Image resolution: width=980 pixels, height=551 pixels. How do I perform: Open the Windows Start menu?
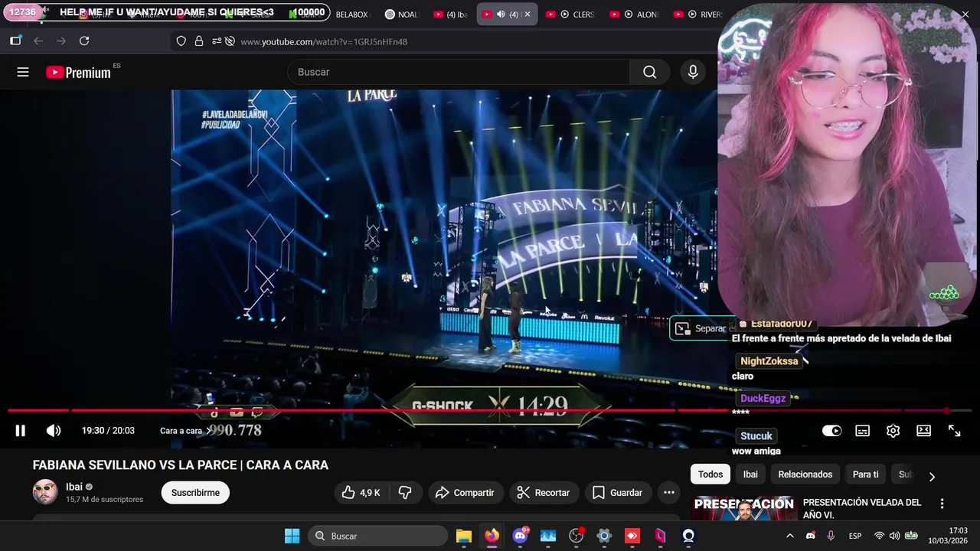[x=292, y=536]
